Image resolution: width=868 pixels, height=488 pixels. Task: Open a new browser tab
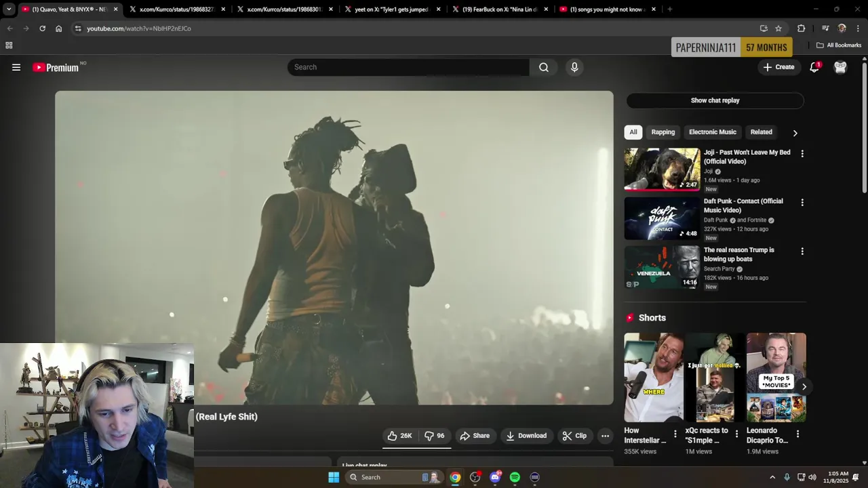click(x=670, y=9)
